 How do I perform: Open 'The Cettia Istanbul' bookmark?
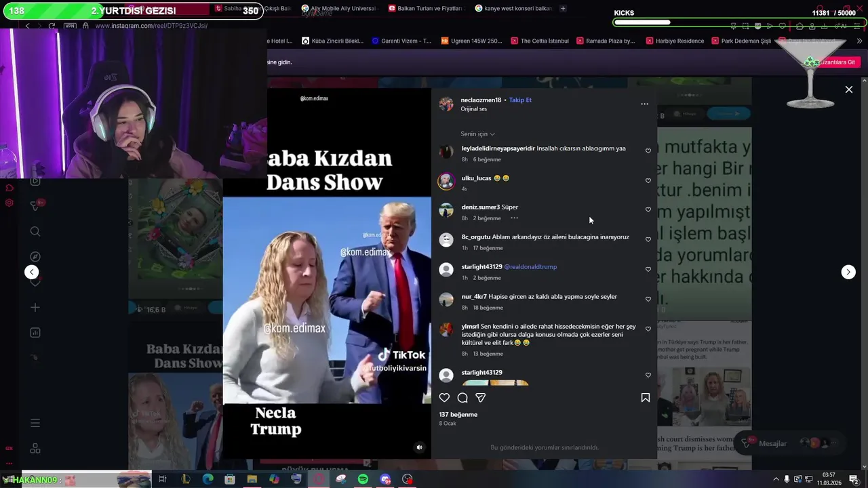click(540, 41)
